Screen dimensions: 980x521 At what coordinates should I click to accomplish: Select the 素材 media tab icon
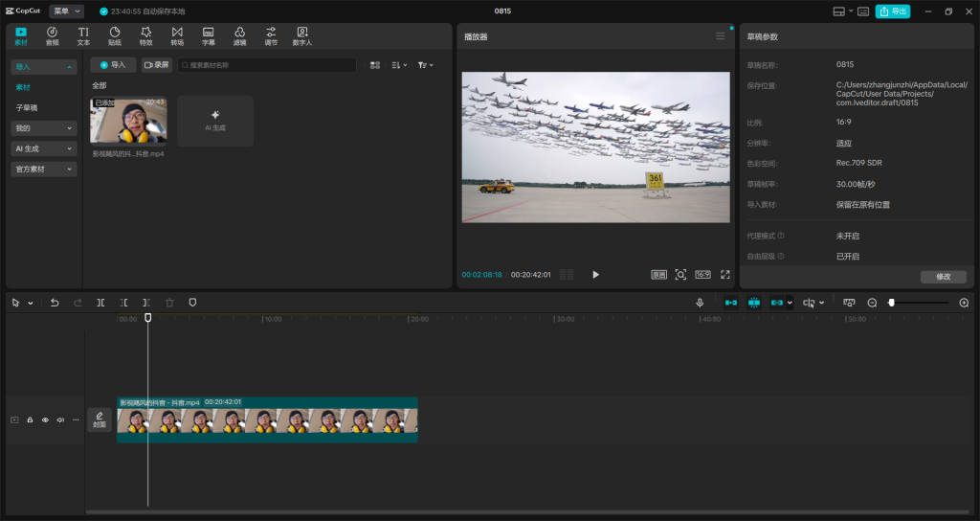click(21, 36)
